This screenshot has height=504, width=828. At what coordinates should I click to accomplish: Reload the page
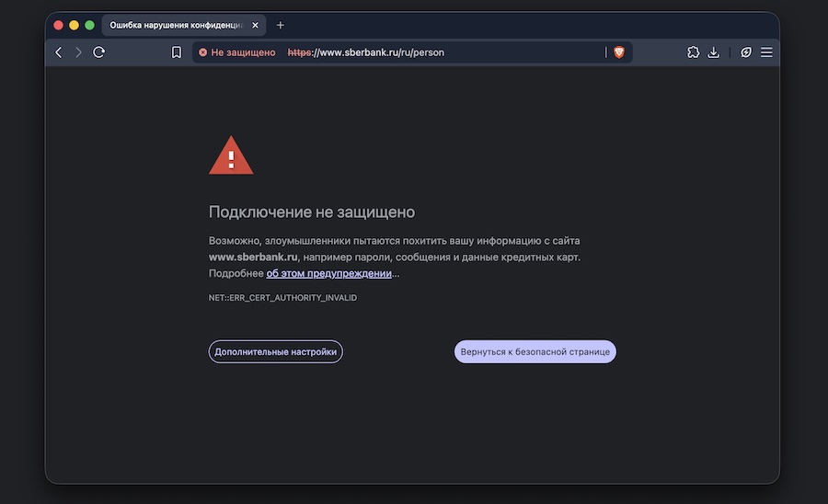(x=98, y=52)
